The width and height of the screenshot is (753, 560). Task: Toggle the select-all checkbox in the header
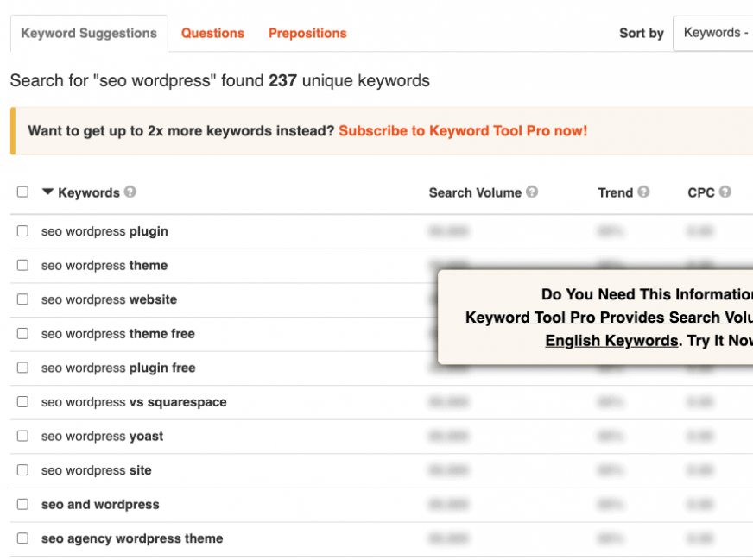point(22,192)
